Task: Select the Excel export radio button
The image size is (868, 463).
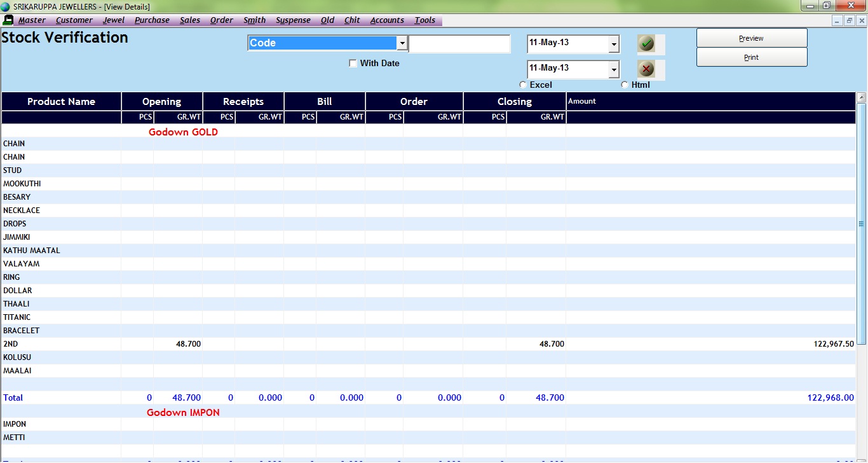Action: 523,85
